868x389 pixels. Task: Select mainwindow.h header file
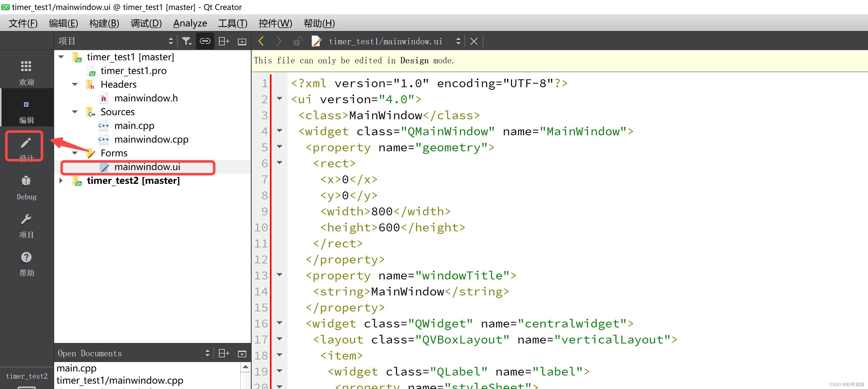(x=146, y=98)
